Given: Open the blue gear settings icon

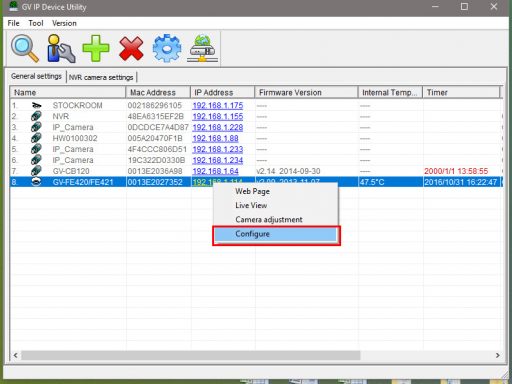Looking at the screenshot, I should (x=167, y=49).
